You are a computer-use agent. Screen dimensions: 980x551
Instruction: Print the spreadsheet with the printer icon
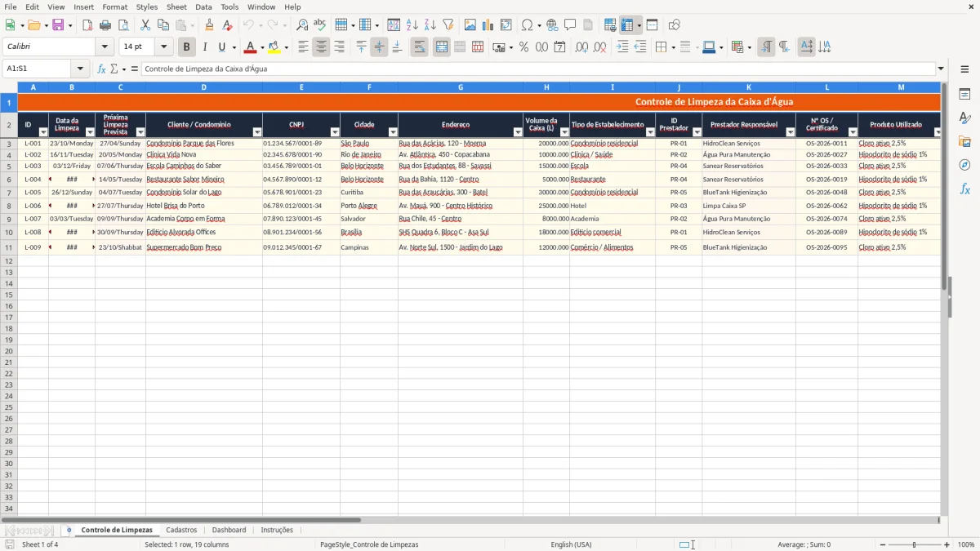[x=105, y=25]
